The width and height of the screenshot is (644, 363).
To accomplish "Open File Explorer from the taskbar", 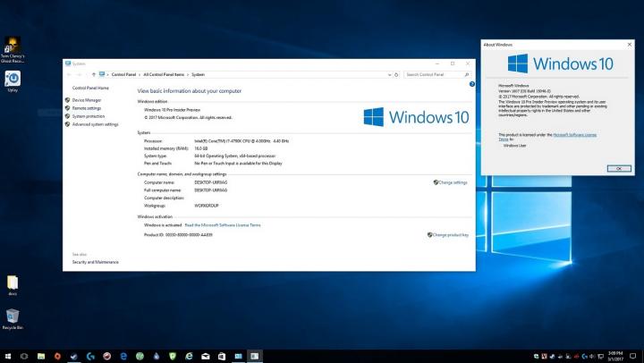I will tap(41, 356).
